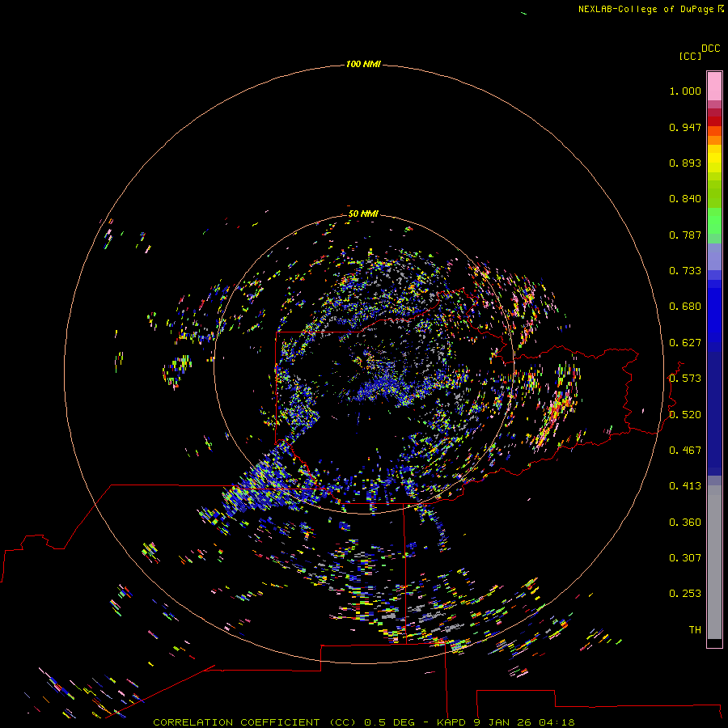Click the TH threshold label on the scale

click(x=695, y=630)
